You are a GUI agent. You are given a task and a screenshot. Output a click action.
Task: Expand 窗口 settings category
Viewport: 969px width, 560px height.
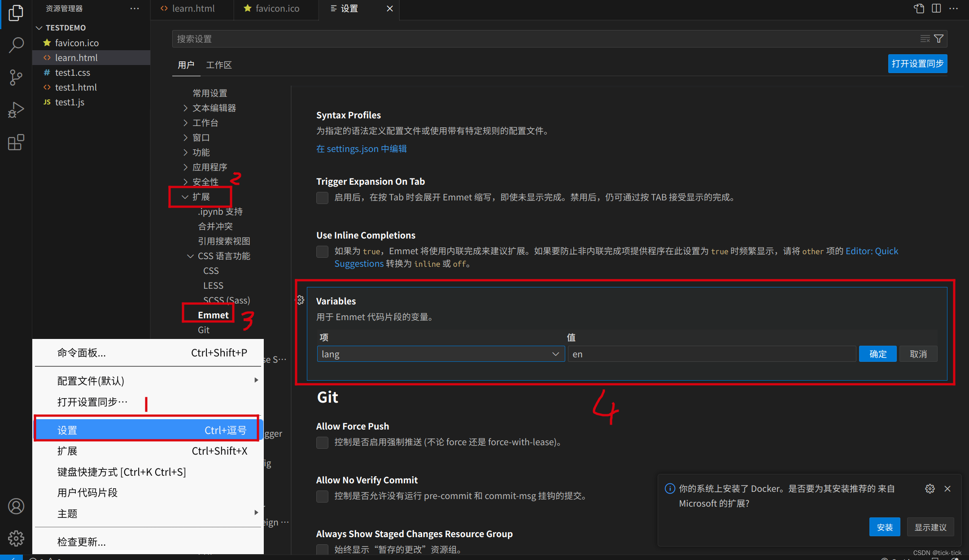[x=185, y=138]
